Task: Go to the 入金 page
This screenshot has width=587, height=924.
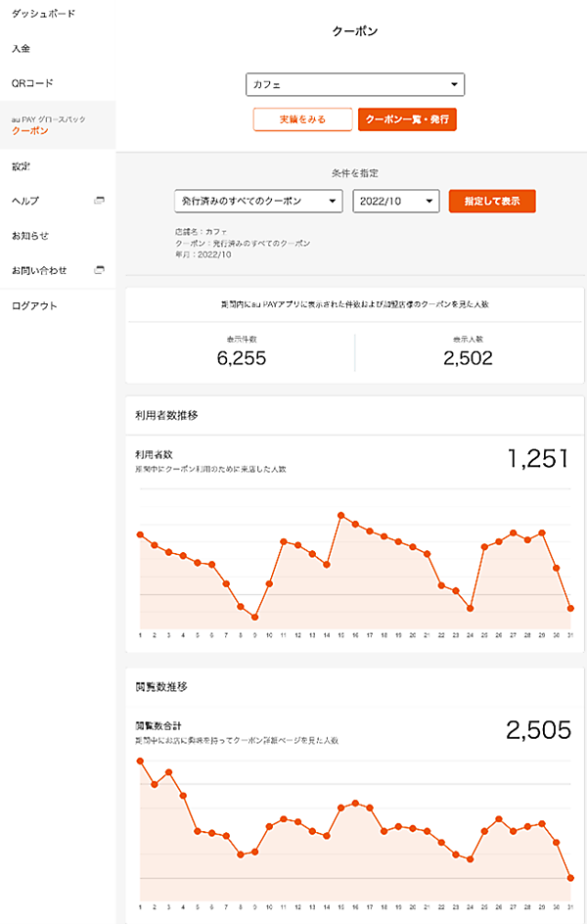Action: [x=22, y=48]
